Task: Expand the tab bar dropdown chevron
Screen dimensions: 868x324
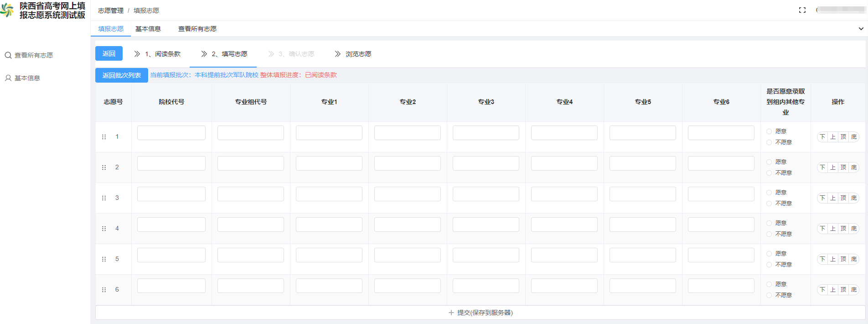Action: (861, 29)
